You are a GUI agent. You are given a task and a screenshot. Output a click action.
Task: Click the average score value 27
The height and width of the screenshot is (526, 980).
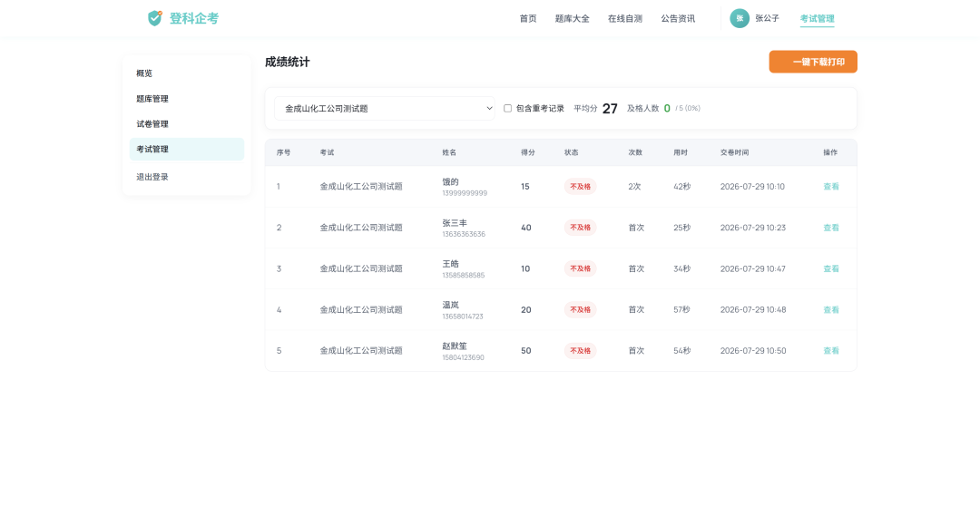[610, 109]
